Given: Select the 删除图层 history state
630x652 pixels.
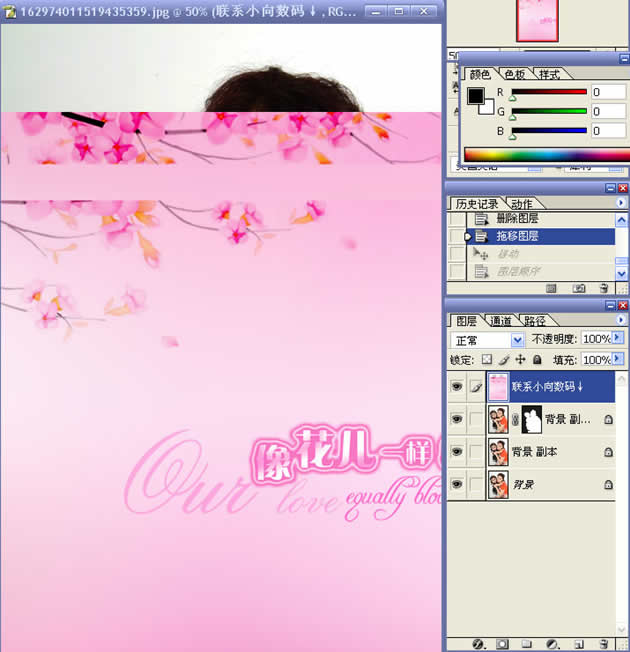Looking at the screenshot, I should coord(517,218).
